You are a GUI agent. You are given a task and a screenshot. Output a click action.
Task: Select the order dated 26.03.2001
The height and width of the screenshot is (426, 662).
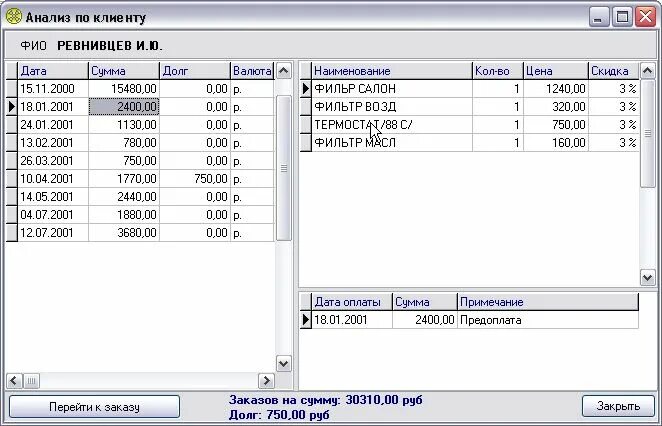[140, 161]
